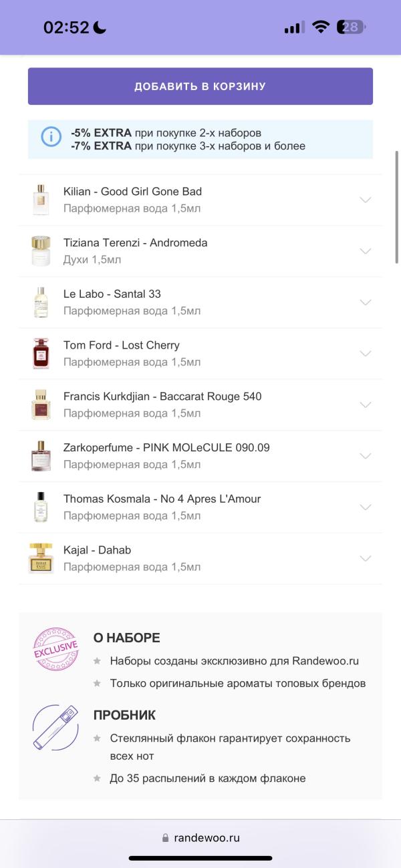
Task: Tap the Kajal Dahab bottle image
Action: click(x=41, y=558)
